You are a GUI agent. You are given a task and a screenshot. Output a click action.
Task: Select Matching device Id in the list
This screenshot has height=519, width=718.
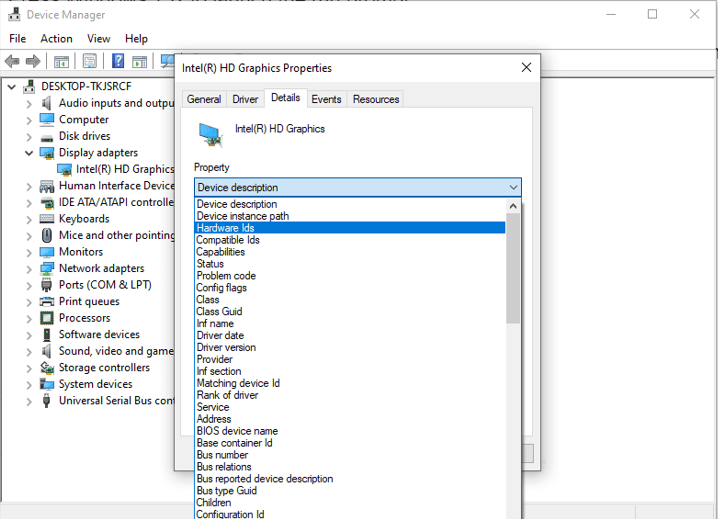coord(350,383)
